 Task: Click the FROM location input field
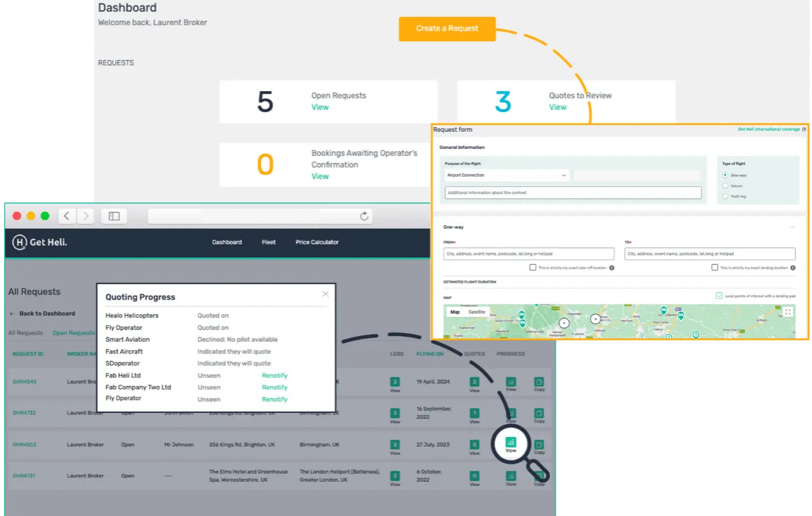coord(528,254)
